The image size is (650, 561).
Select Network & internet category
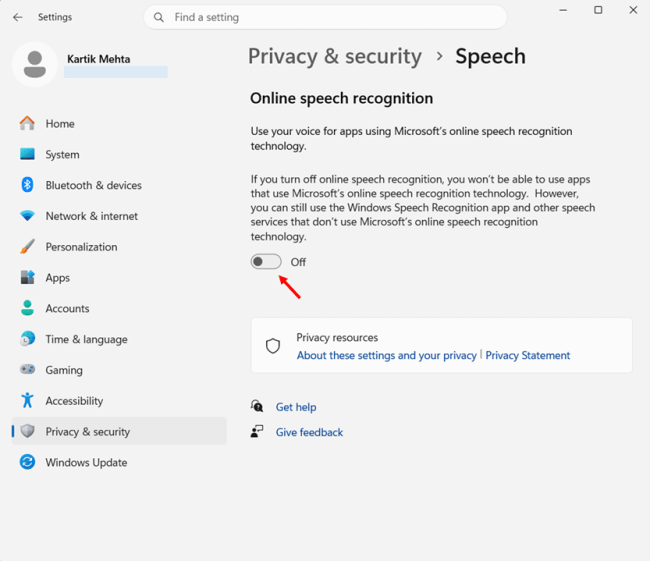point(119,216)
